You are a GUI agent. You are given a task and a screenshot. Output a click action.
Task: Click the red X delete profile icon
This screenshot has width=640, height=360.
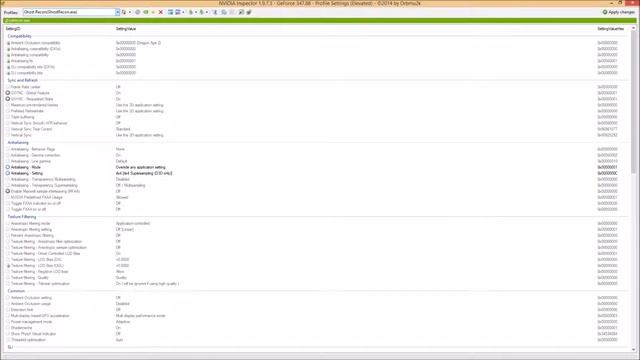click(x=160, y=12)
